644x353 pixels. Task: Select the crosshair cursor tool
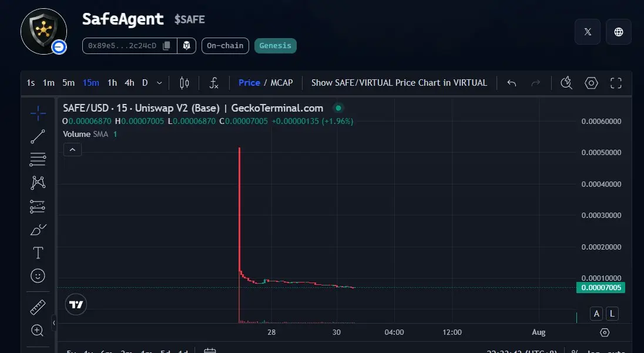(38, 113)
